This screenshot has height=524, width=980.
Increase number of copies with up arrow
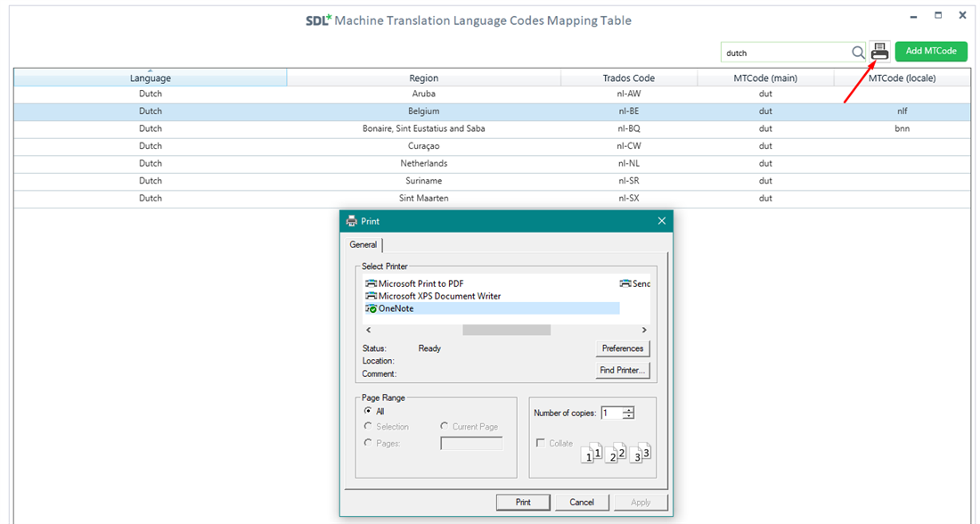point(629,410)
